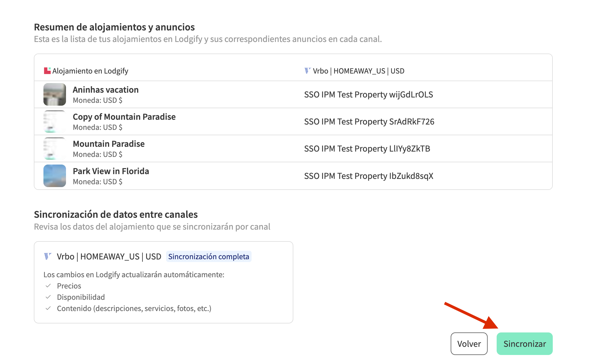Screen dimensions: 590x364
Task: Open the Park View in Florida thumbnail
Action: pos(55,176)
